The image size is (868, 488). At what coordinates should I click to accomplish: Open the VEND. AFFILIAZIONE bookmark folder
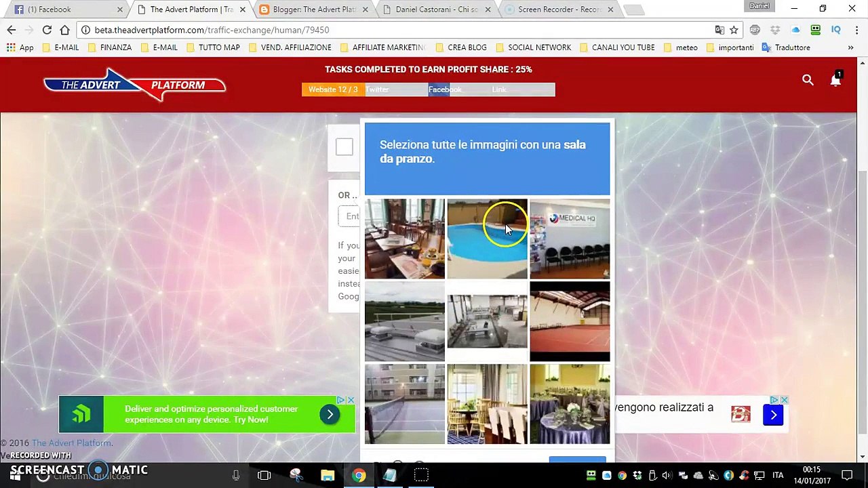click(x=290, y=47)
